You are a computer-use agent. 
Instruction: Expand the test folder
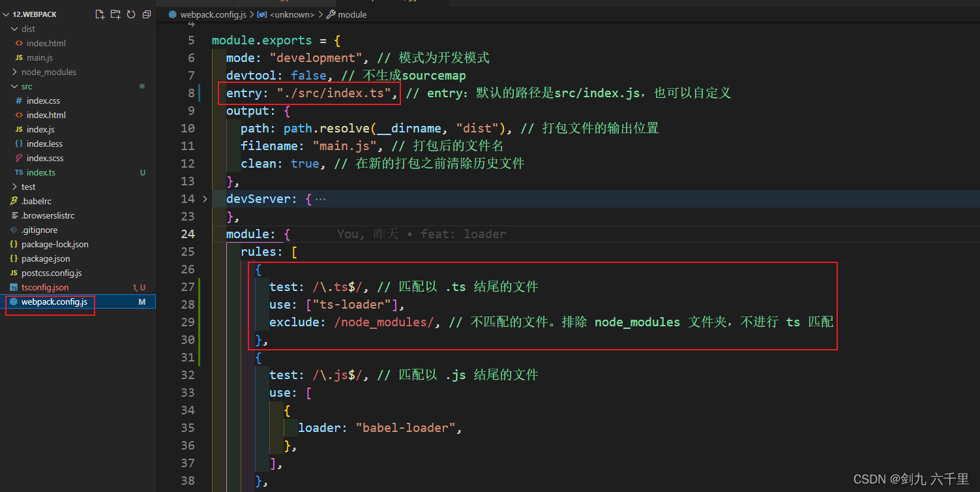click(x=14, y=187)
